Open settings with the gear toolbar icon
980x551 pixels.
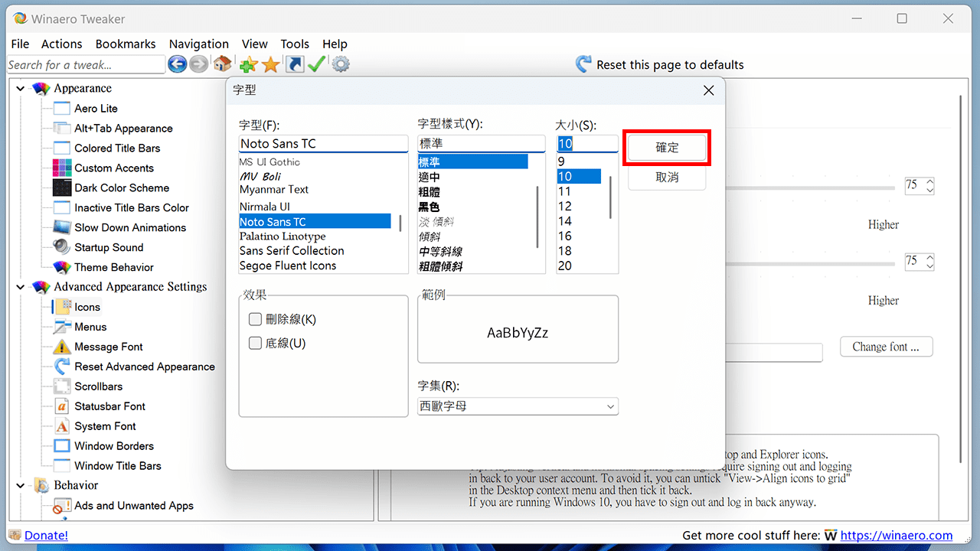coord(340,64)
